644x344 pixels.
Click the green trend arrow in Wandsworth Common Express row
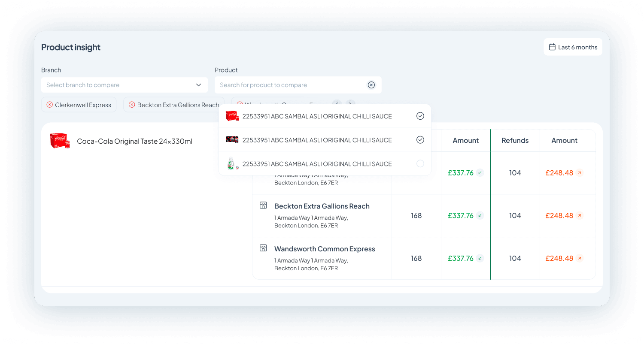coord(480,258)
